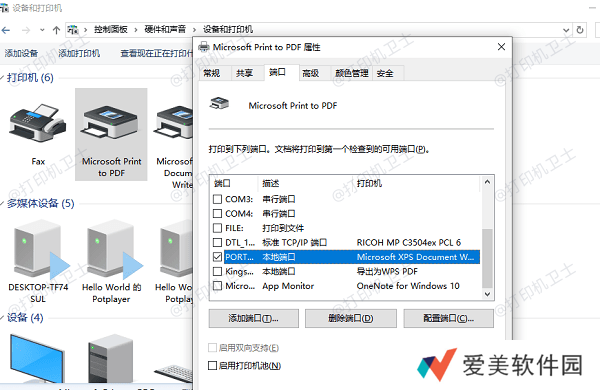
Task: Click the port list scrollbar thumb
Action: (487, 258)
